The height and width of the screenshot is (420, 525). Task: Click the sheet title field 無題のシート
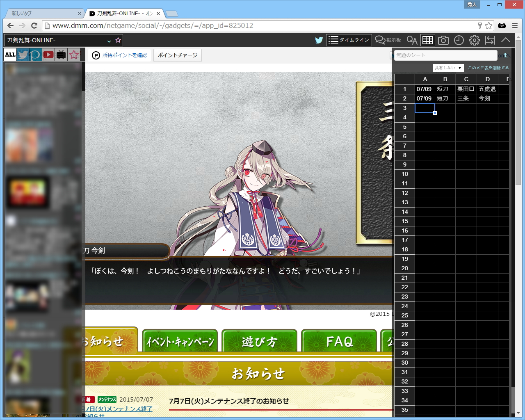pos(445,55)
